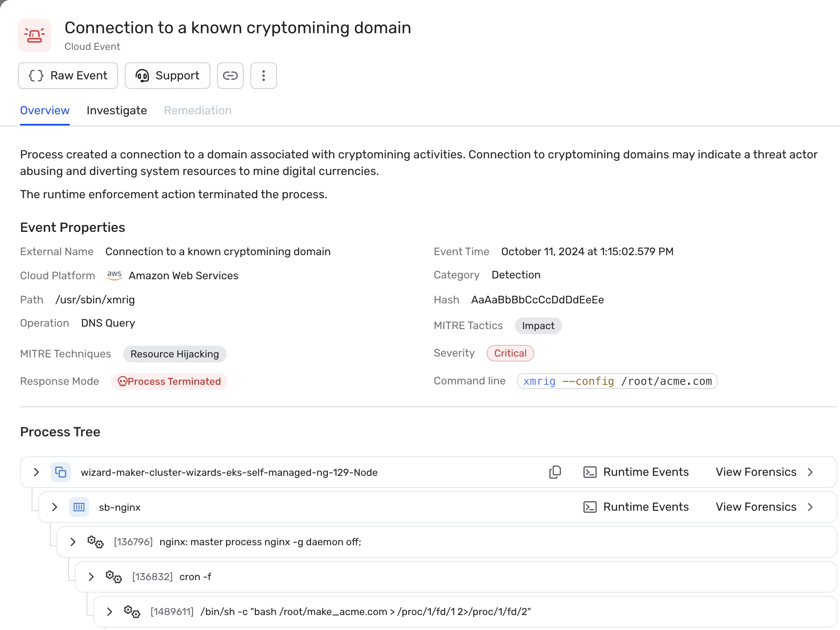Click the skull icon in Process Terminated
Viewport: 840px width, 630px height.
[x=122, y=381]
